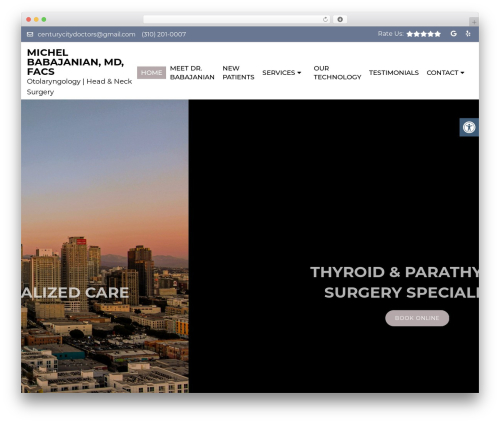Click the red close window button
Screen dimensions: 500x423
[x=29, y=20]
